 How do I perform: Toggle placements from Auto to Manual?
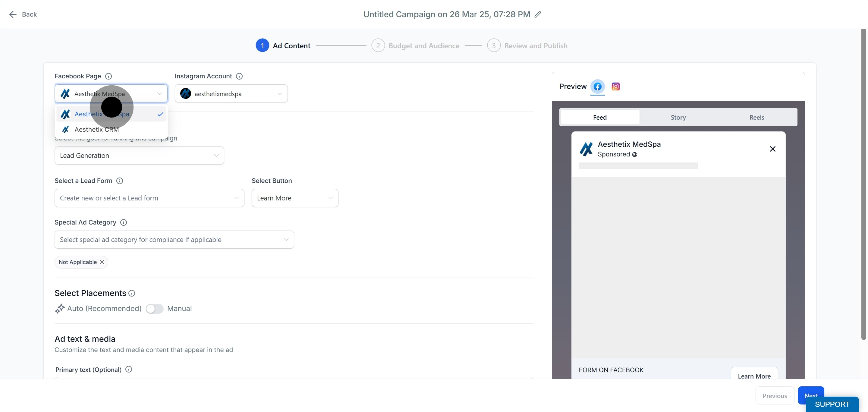point(154,309)
